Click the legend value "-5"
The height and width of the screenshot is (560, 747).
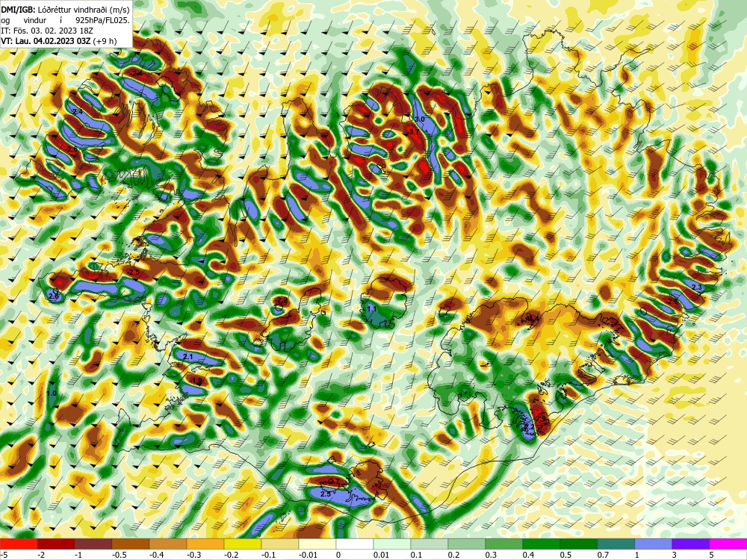(x=3, y=555)
